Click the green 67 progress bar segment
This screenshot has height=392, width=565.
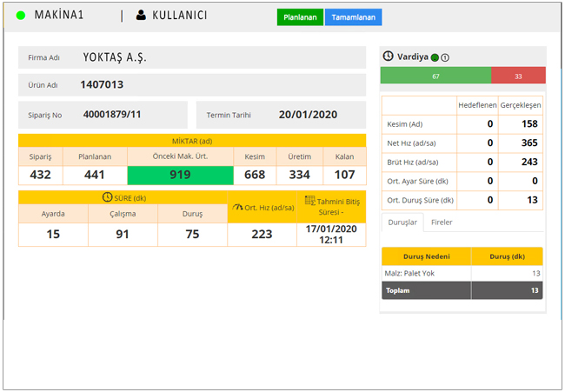[x=435, y=76]
